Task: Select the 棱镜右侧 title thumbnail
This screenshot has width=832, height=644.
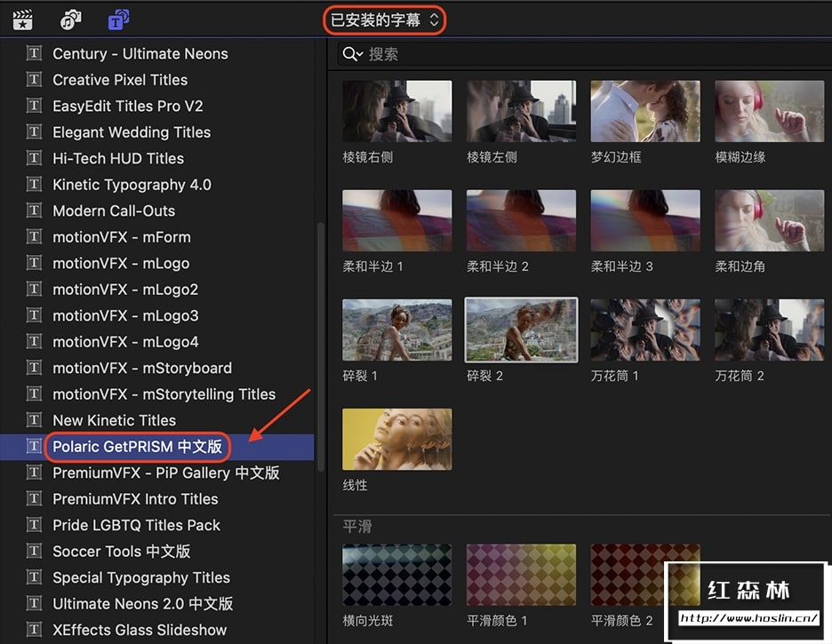Action: click(x=397, y=111)
